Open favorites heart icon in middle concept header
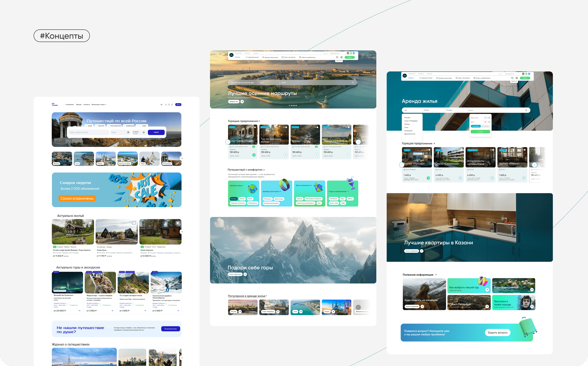Image resolution: width=588 pixels, height=366 pixels. click(337, 57)
